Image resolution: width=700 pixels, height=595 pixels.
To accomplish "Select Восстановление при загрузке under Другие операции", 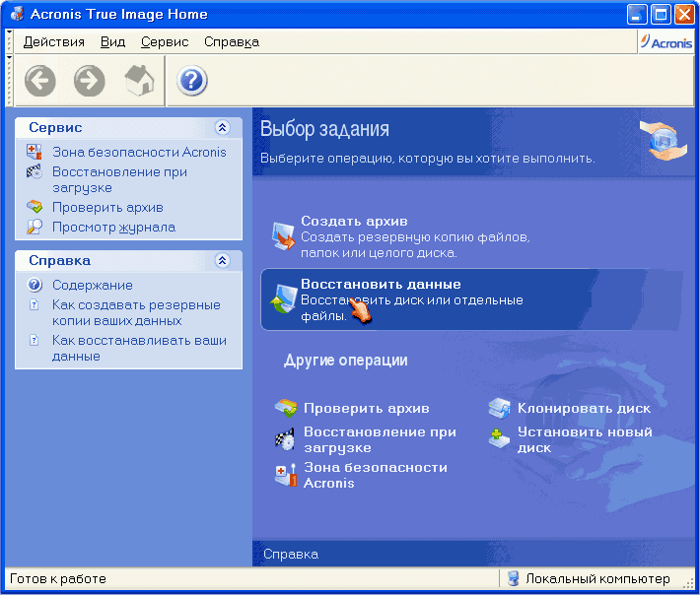I will (x=380, y=439).
